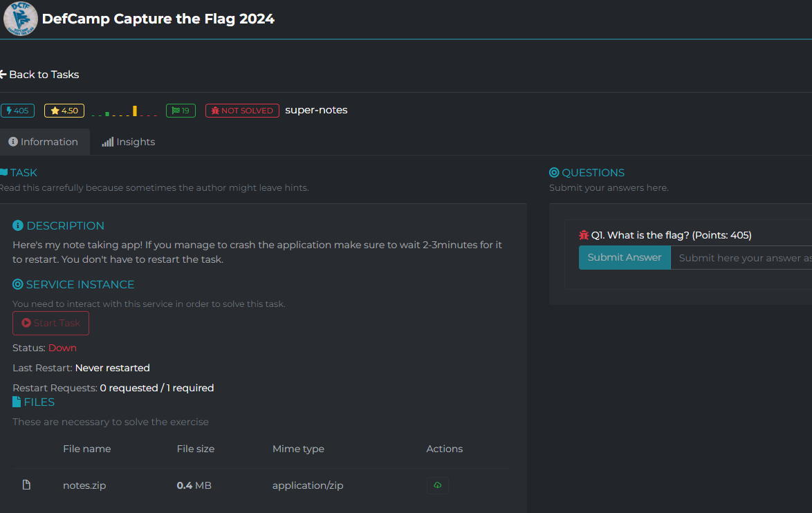Click the difficulty votes bar chart

coord(124,111)
